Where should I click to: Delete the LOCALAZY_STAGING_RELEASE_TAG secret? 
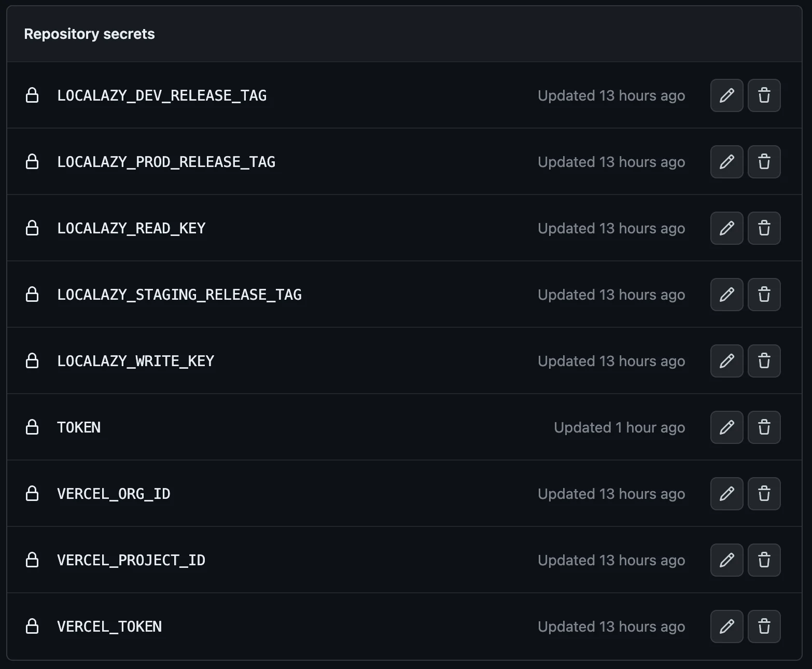(x=764, y=295)
